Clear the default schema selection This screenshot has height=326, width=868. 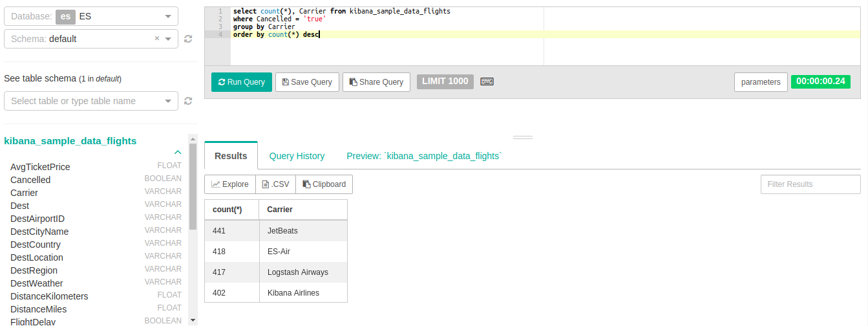pos(156,38)
